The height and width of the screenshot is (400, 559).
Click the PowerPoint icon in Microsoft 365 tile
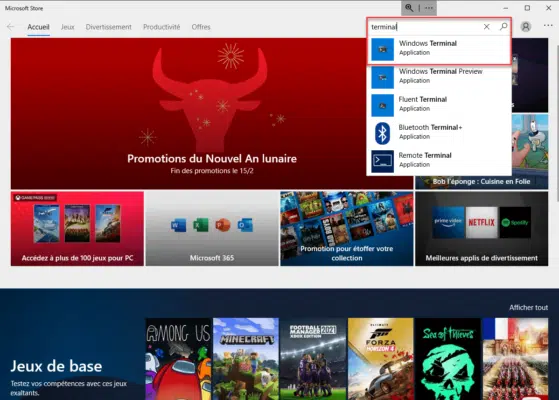(x=222, y=225)
